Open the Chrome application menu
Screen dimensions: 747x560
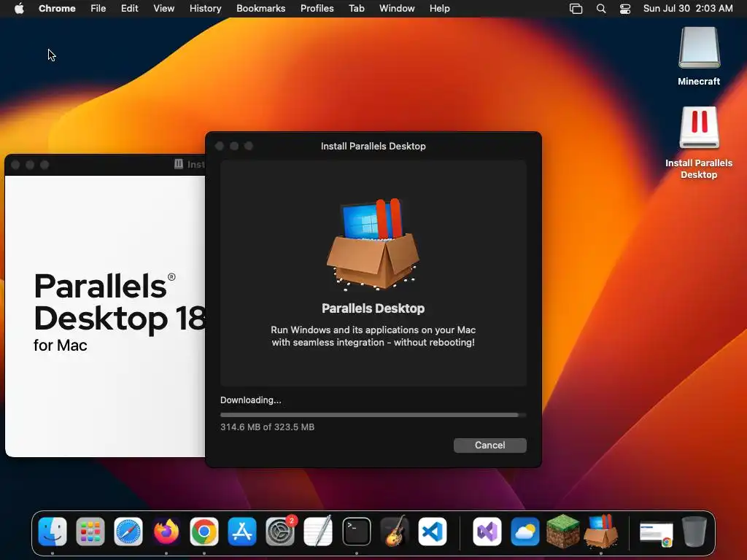(57, 9)
